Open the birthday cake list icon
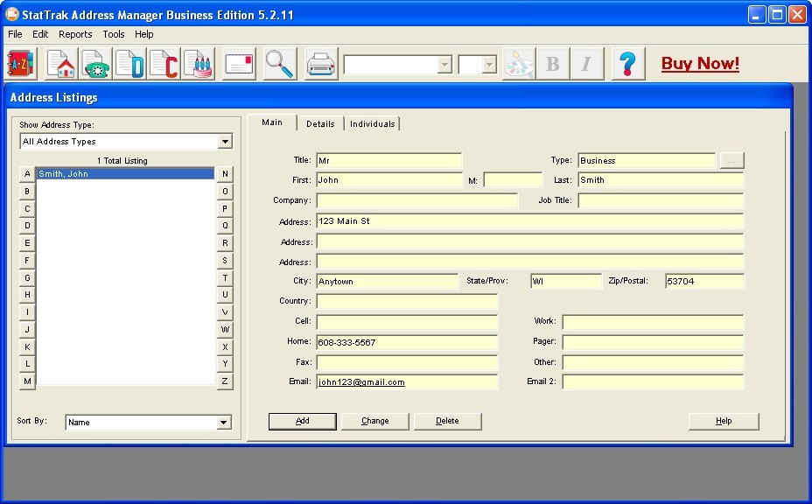Viewport: 812px width, 504px height. 198,64
